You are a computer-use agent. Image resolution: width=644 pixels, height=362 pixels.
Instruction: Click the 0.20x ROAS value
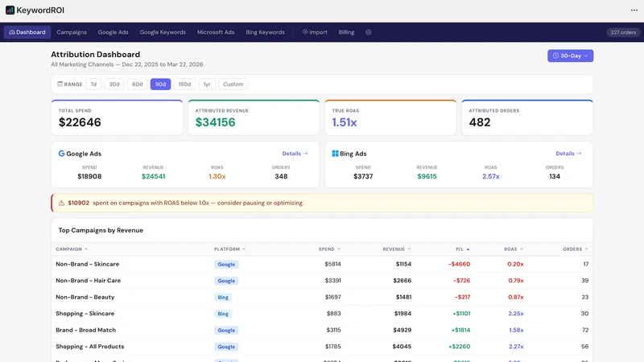tap(515, 265)
